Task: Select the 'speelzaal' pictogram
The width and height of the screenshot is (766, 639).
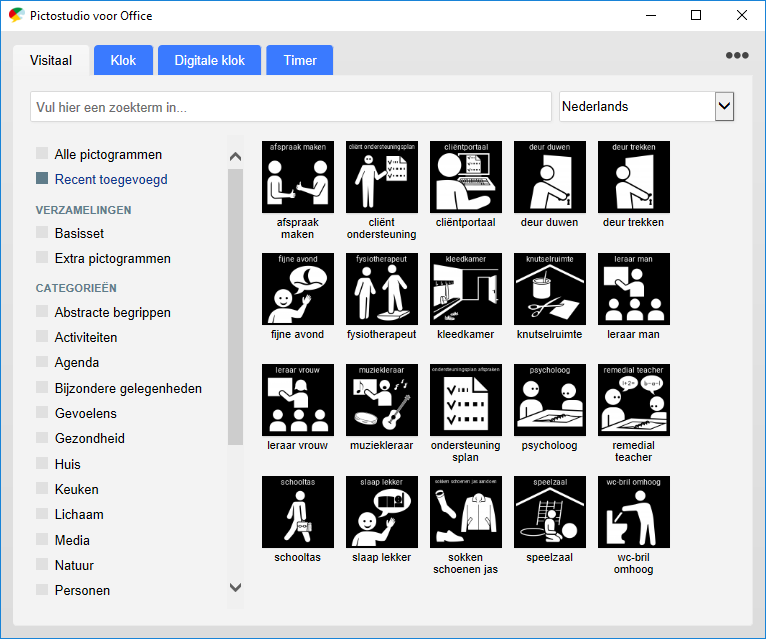Action: (550, 512)
